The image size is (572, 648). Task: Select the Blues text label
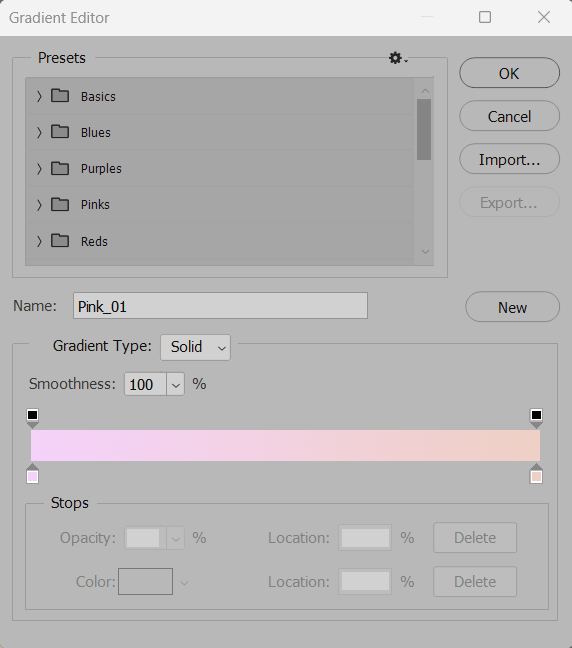coord(95,132)
